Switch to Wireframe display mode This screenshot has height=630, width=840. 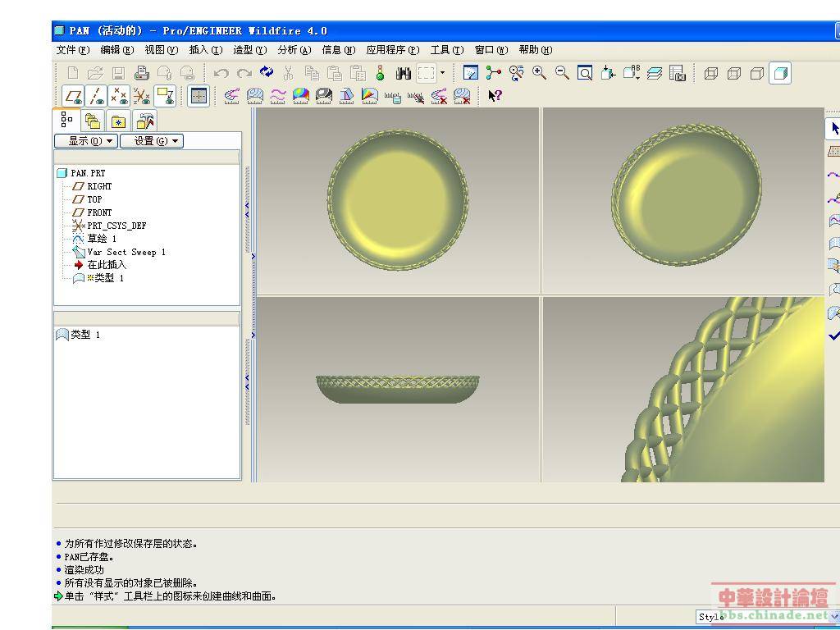click(x=710, y=73)
